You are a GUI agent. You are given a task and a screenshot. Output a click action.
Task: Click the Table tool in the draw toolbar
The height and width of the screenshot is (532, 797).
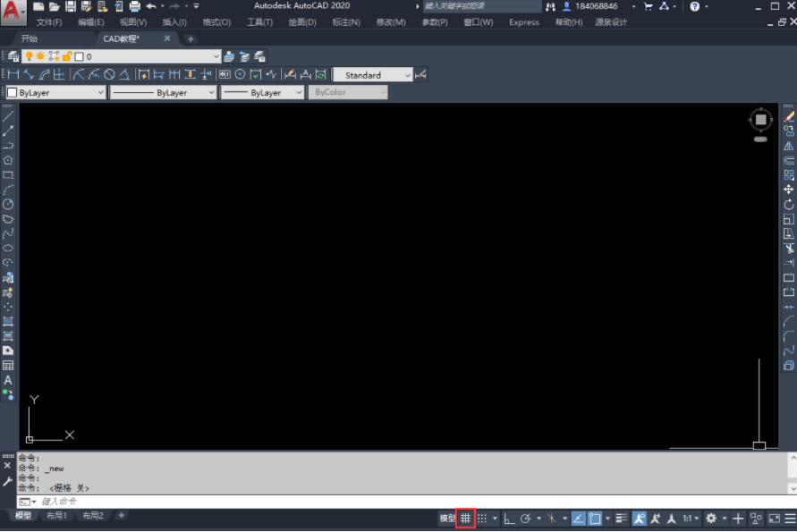pyautogui.click(x=8, y=366)
